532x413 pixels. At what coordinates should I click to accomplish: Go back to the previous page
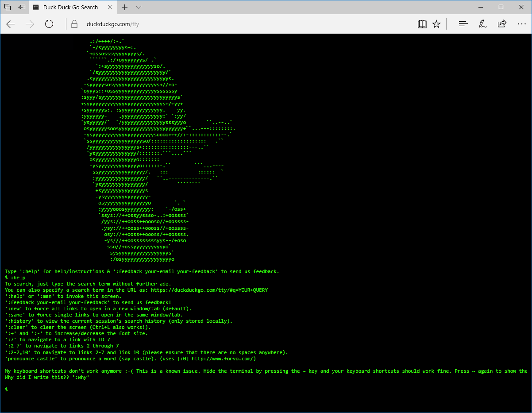click(x=11, y=24)
